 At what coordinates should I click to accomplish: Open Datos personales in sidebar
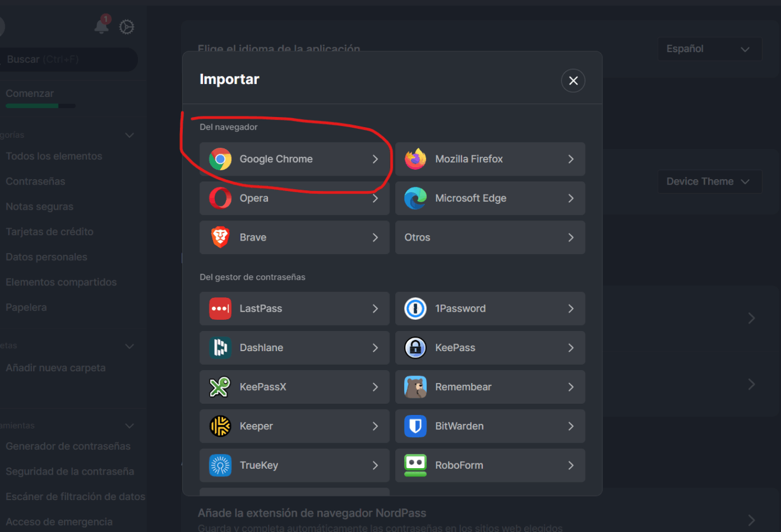(47, 257)
